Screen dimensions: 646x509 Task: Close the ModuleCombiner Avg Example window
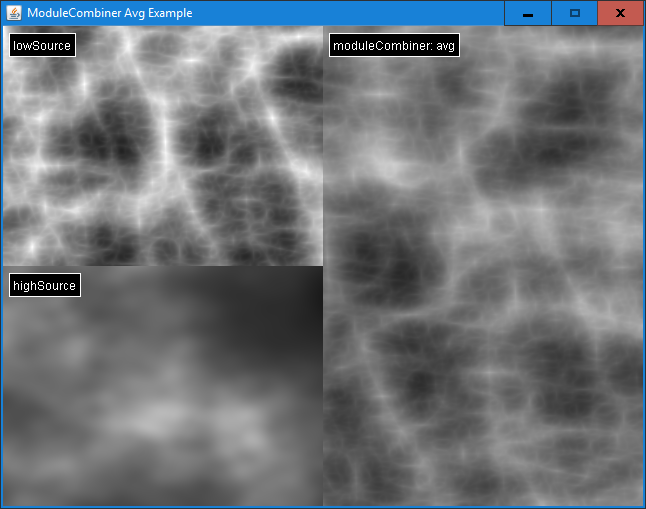click(620, 13)
